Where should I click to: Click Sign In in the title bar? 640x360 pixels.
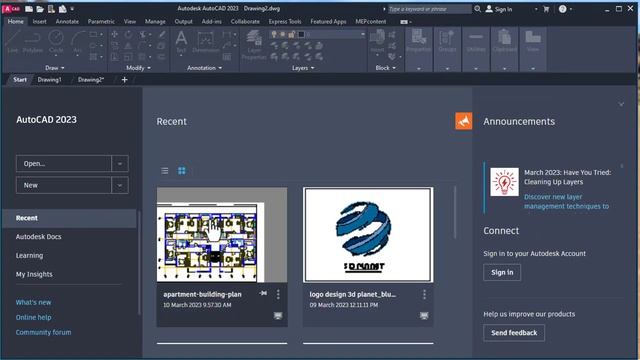[499, 9]
